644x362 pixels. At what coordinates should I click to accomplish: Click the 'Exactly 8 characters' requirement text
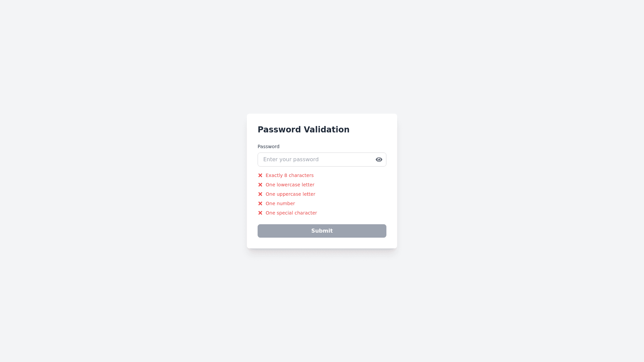[x=289, y=175]
